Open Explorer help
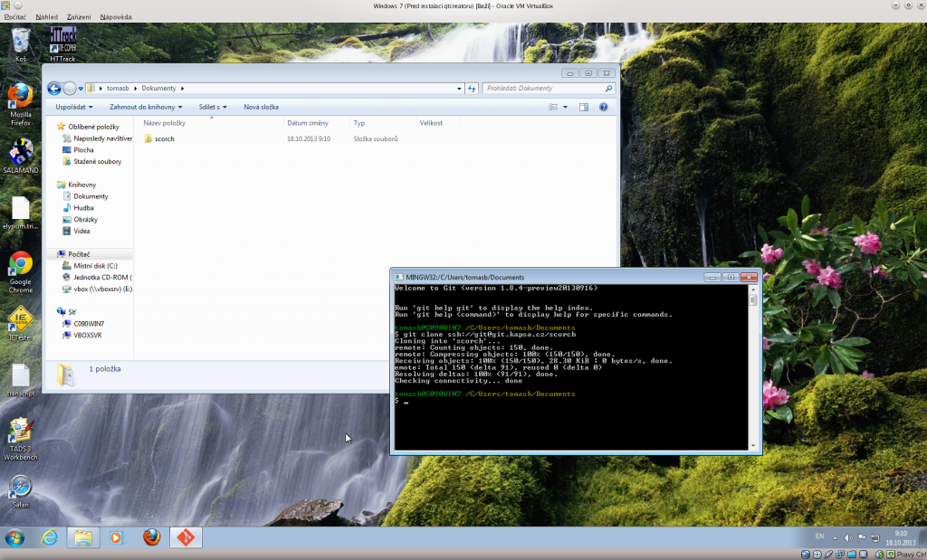This screenshot has height=560, width=927. pyautogui.click(x=603, y=107)
